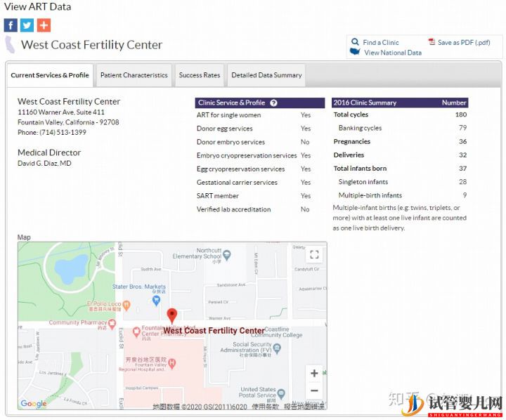The width and height of the screenshot is (506, 420).
Task: Zoom in on the map
Action: pyautogui.click(x=314, y=374)
